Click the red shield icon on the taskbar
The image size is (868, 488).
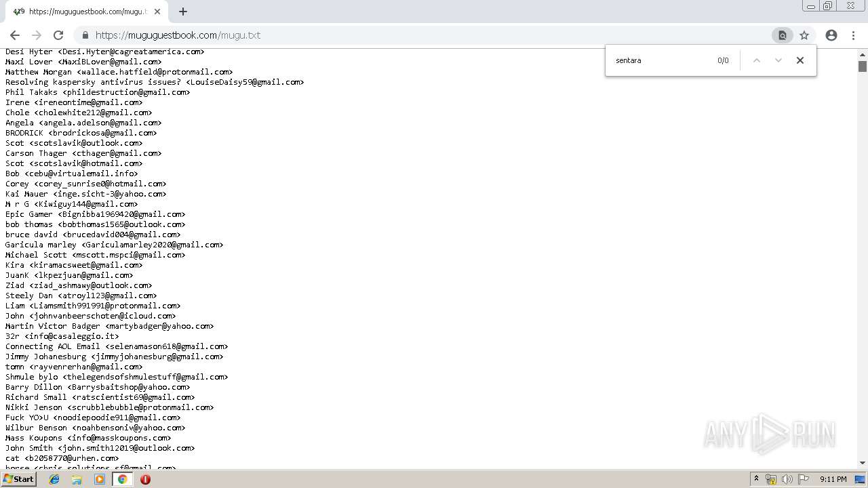[145, 479]
